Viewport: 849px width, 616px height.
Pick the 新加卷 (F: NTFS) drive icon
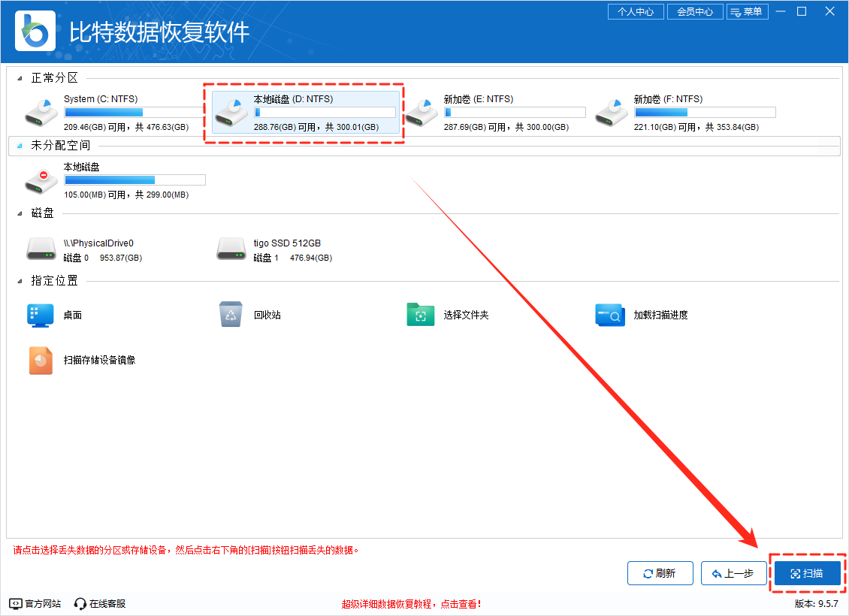611,112
